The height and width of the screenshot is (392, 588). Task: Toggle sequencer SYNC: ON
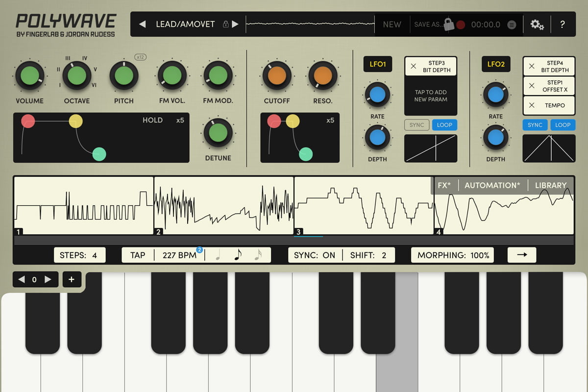(x=315, y=255)
